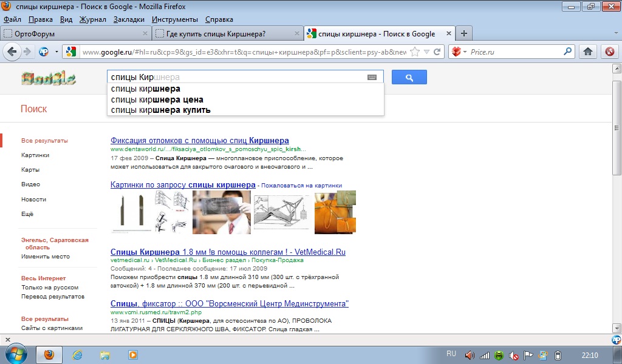Click the RU language indicator
This screenshot has width=622, height=364.
[x=451, y=354]
